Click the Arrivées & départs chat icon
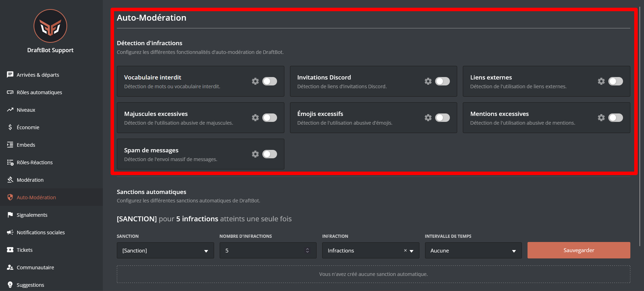644x291 pixels. pyautogui.click(x=10, y=75)
